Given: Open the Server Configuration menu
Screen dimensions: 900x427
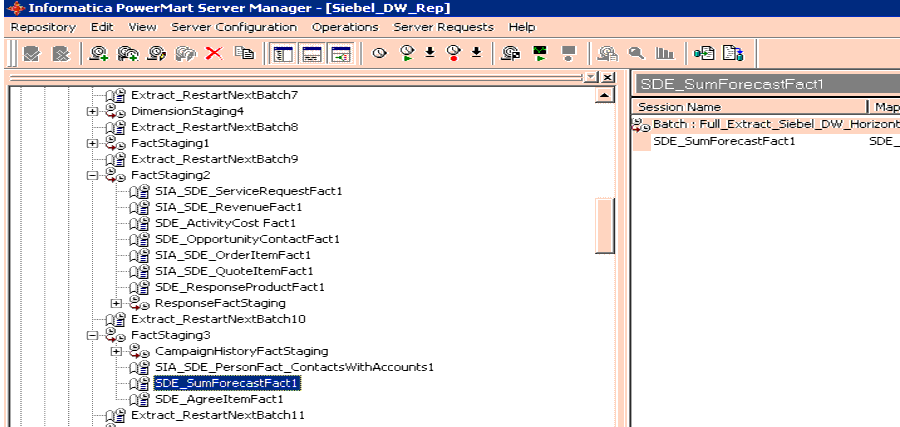Looking at the screenshot, I should [x=234, y=27].
